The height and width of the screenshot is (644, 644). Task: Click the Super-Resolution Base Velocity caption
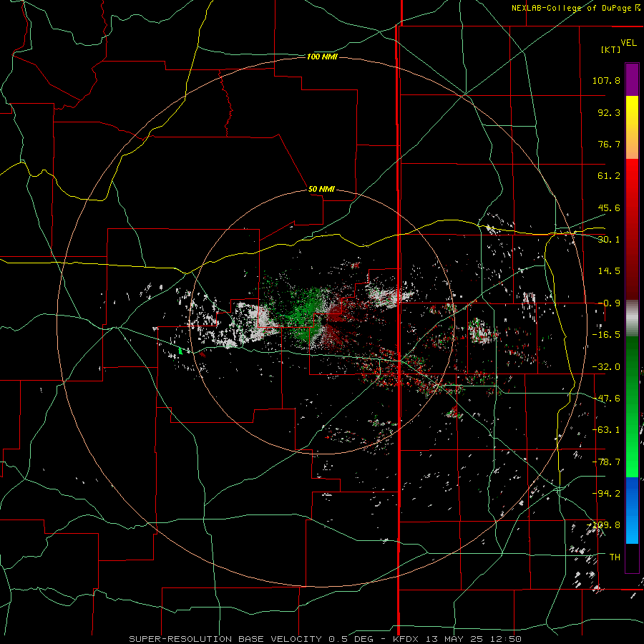tap(326, 639)
